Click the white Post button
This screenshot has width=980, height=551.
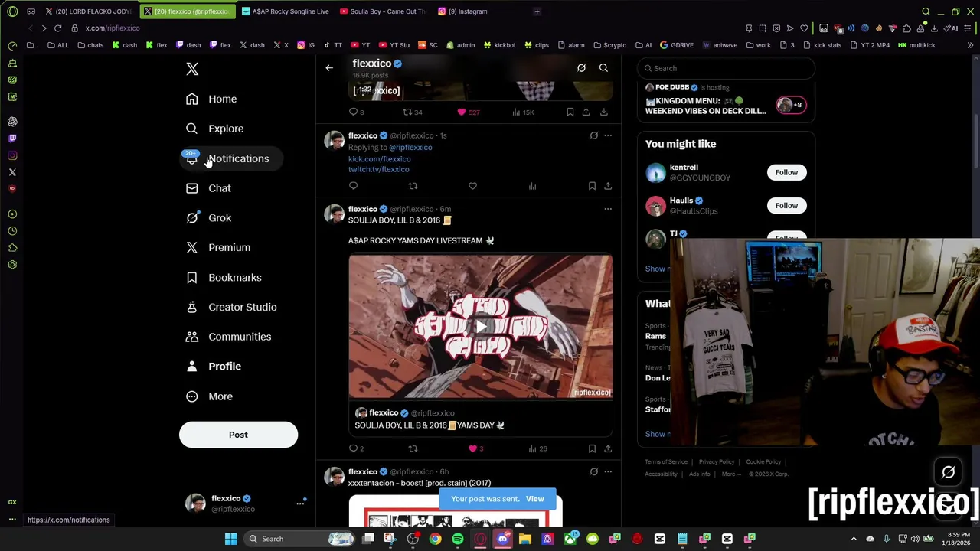tap(238, 435)
